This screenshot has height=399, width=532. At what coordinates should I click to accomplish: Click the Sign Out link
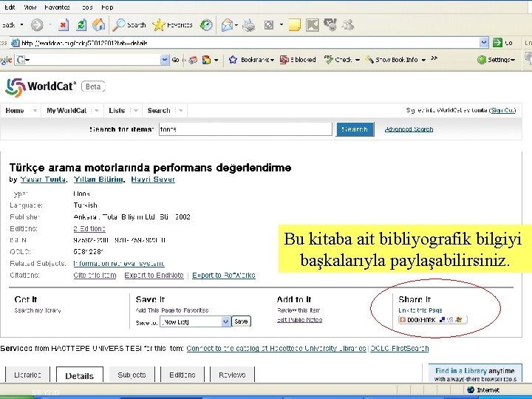[x=503, y=110]
